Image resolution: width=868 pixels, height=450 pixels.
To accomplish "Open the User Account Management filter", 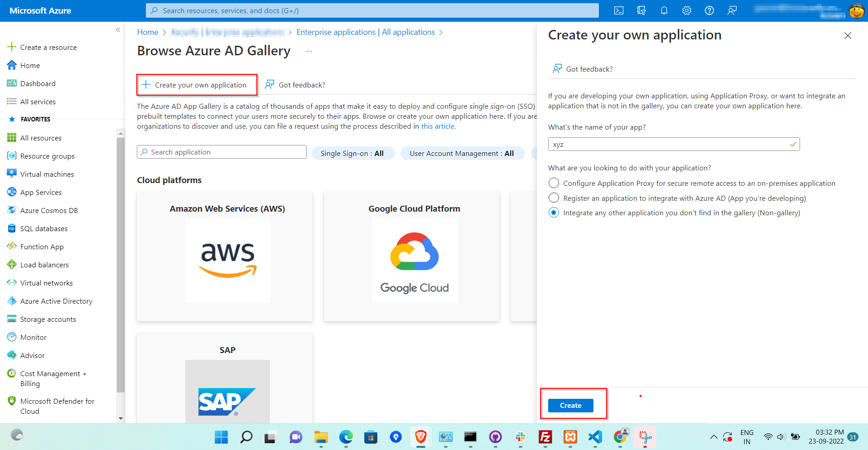I will 462,153.
